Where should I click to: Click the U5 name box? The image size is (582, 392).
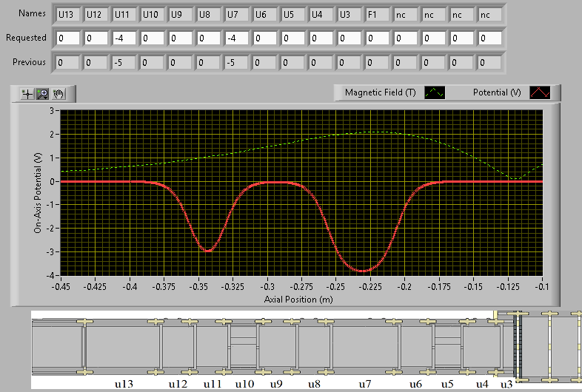point(293,15)
